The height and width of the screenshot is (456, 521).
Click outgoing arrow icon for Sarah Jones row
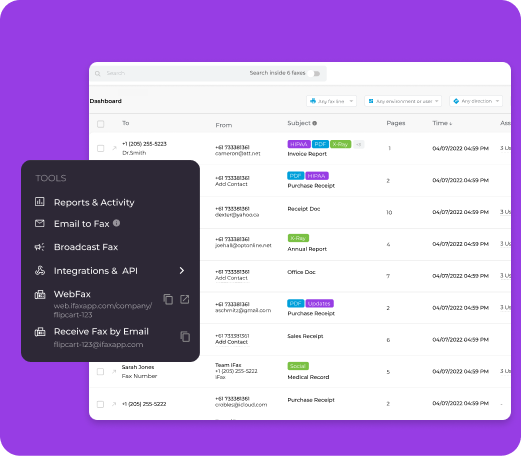tap(114, 371)
